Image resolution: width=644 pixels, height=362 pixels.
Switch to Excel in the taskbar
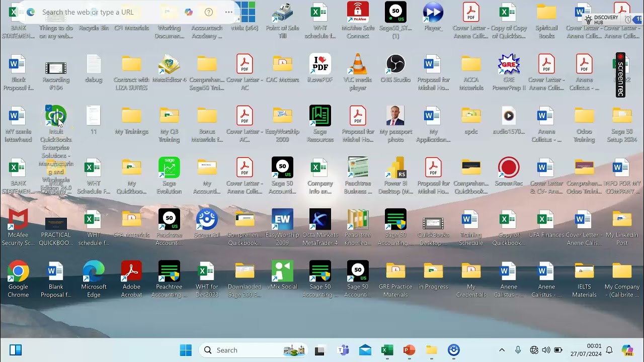[x=387, y=350]
